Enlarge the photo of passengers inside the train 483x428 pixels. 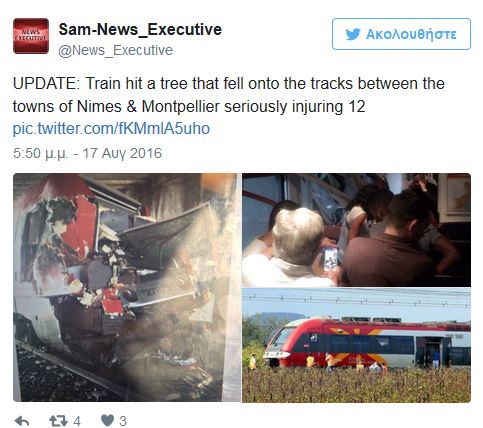point(356,230)
